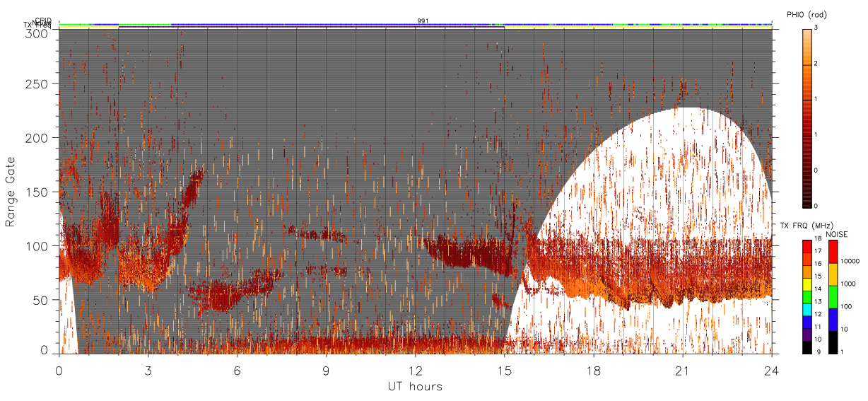Click the black 9–10 MHz TX FRQ swatch
This screenshot has height=401, width=868.
pos(807,347)
